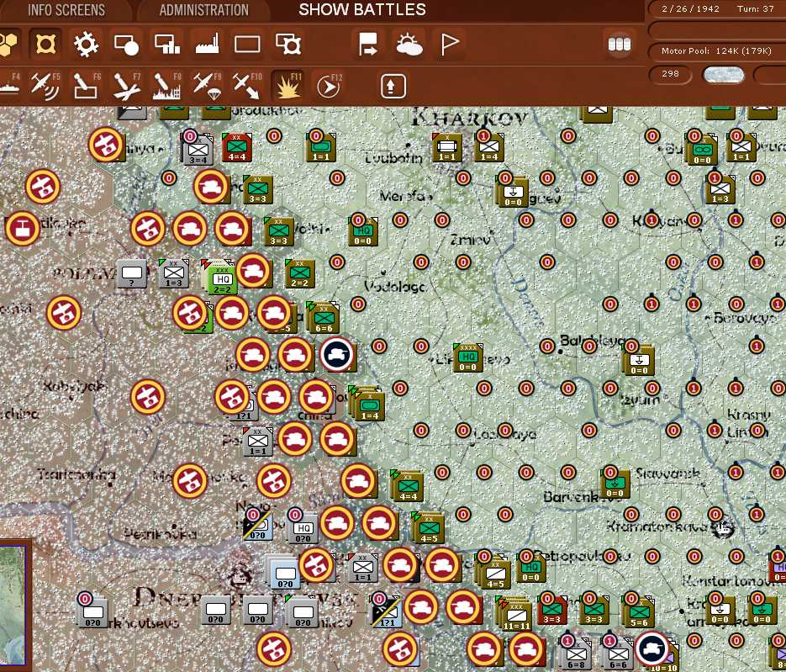Toggle the weather sun-and-cloud icon
Screen dimensions: 786x672
(x=409, y=44)
